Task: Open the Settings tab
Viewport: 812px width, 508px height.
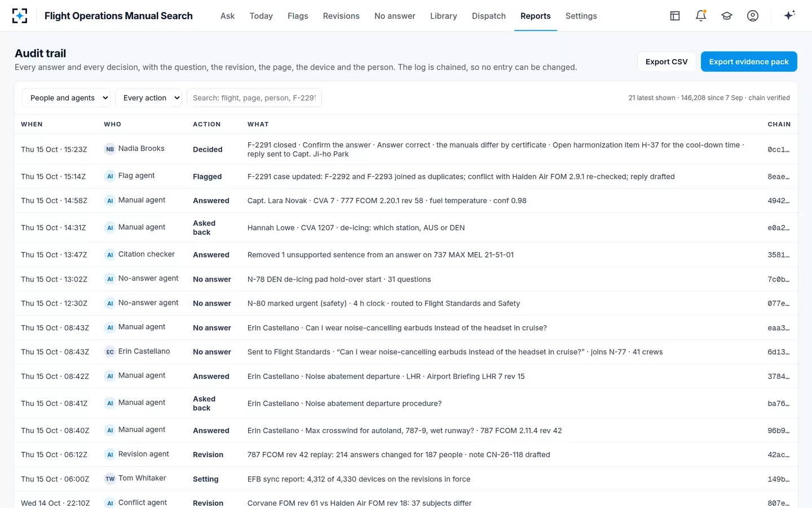Action: click(x=581, y=16)
